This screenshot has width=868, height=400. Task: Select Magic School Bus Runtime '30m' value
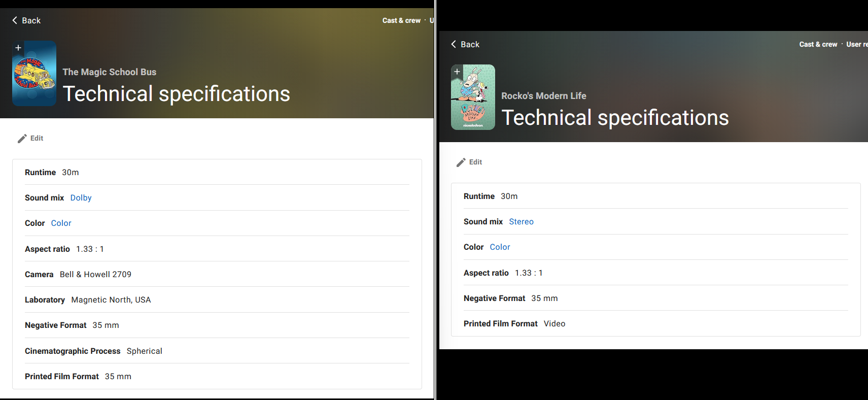(x=71, y=173)
